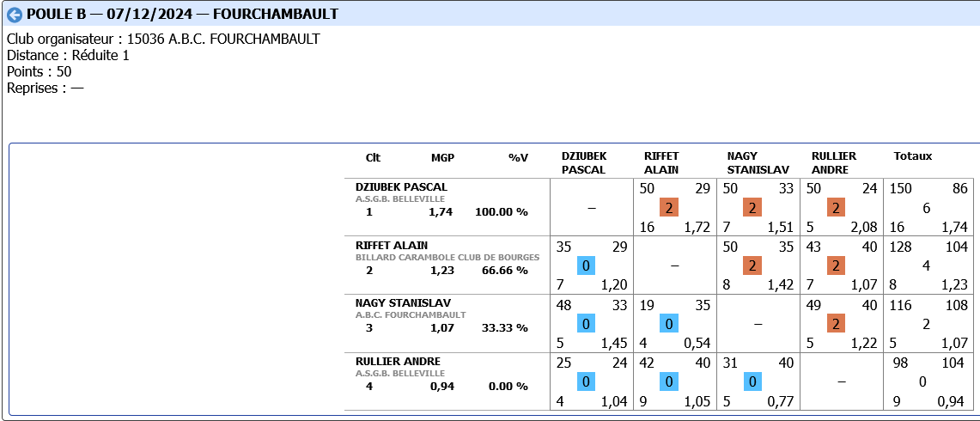Select NAGY STANISLAV player row name
This screenshot has height=421, width=980.
[403, 302]
